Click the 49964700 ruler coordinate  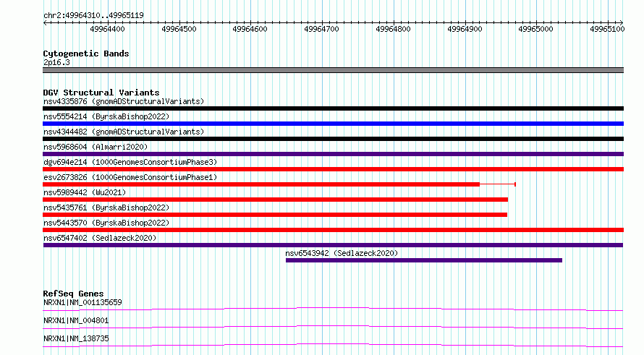[321, 29]
